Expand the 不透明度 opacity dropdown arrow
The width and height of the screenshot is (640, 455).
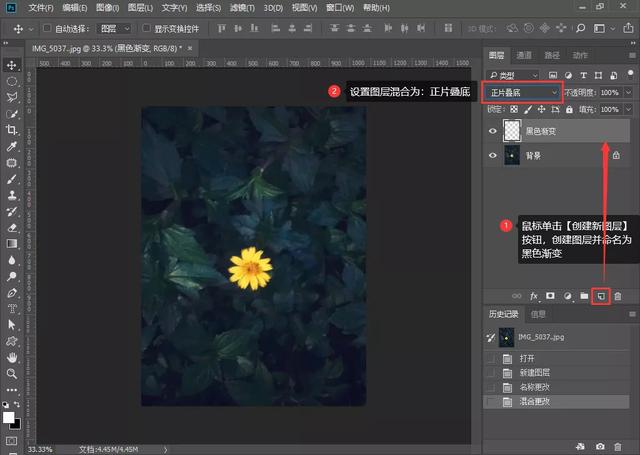pyautogui.click(x=627, y=92)
